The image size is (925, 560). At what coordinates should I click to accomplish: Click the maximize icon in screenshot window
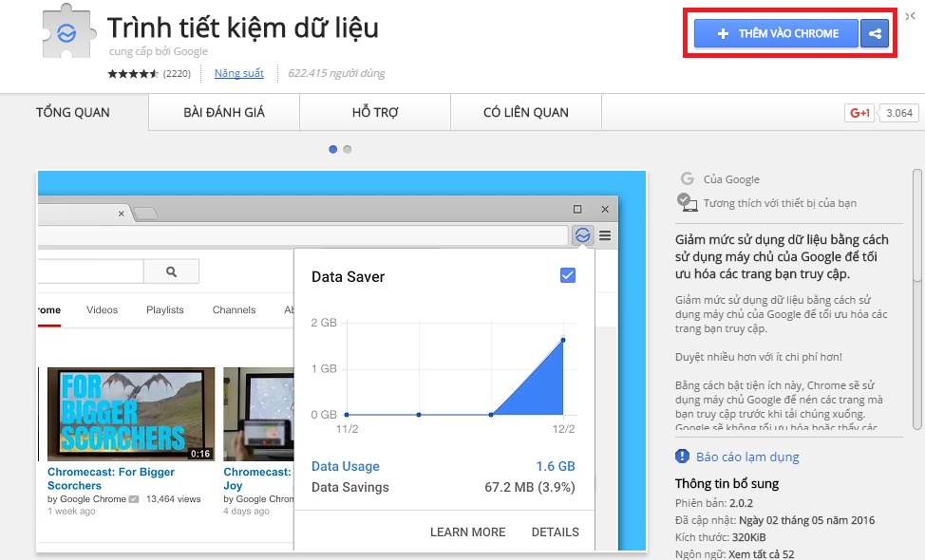tap(577, 209)
